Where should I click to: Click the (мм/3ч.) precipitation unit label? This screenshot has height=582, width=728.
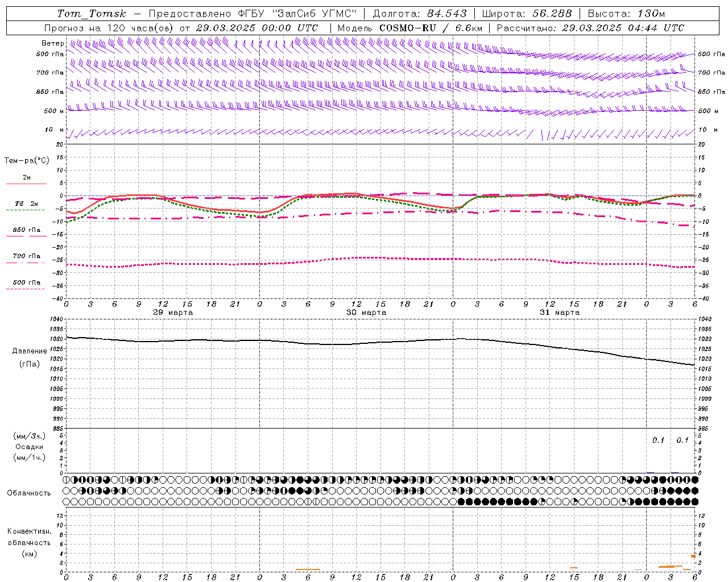pos(30,436)
